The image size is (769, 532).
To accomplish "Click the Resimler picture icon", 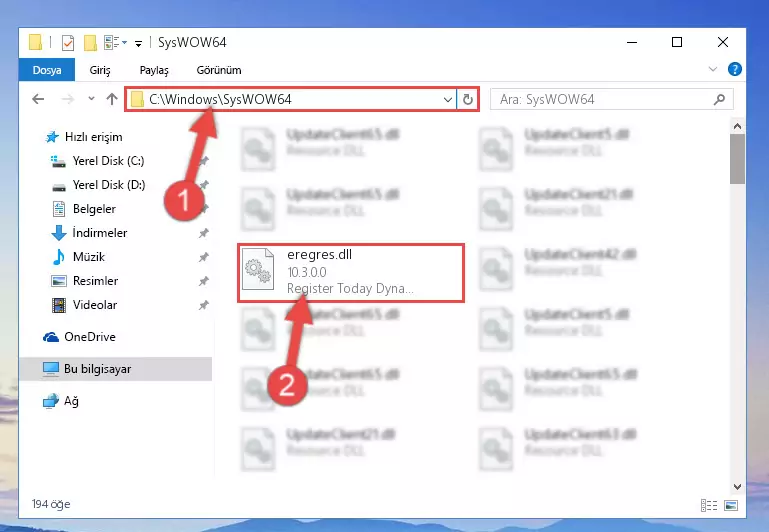I will [x=59, y=281].
